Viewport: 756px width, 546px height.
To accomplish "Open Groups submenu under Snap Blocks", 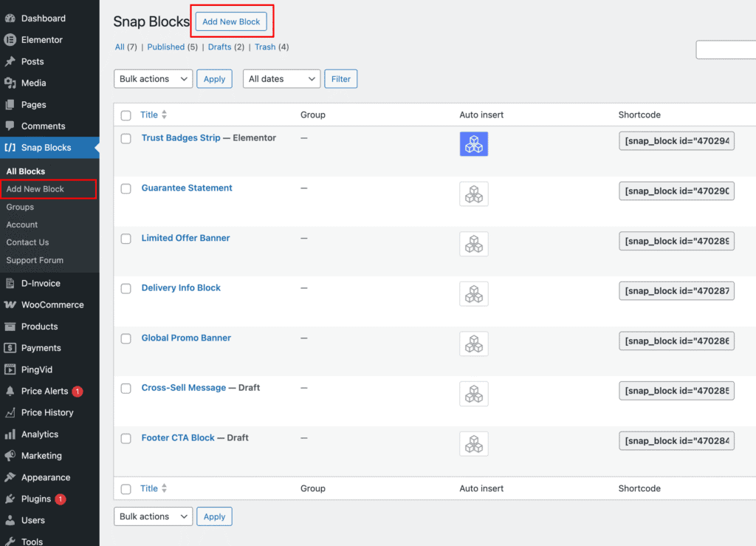I will (20, 207).
